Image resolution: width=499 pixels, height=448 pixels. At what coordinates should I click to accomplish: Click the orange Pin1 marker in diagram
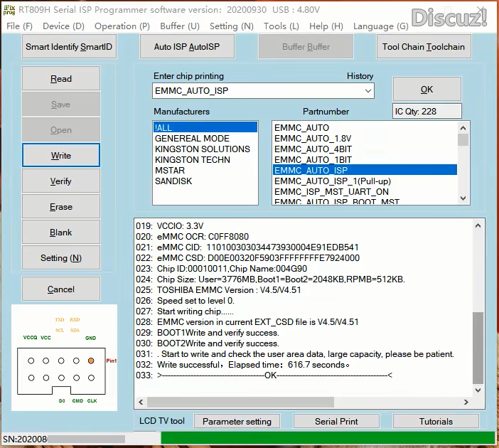click(90, 361)
